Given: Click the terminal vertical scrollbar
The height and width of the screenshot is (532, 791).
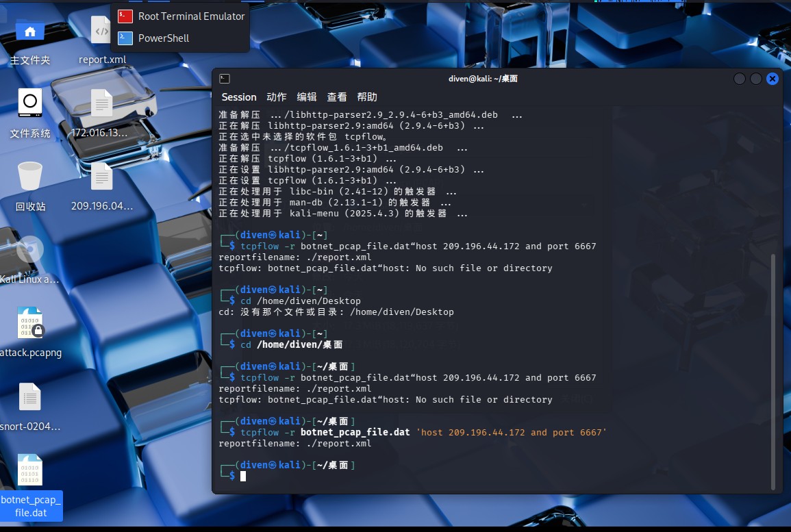Looking at the screenshot, I should (x=773, y=372).
